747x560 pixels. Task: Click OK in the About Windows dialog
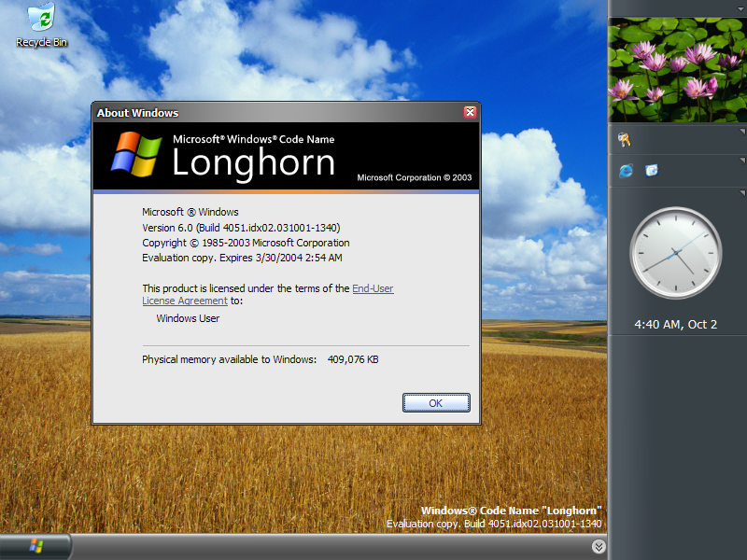tap(436, 403)
